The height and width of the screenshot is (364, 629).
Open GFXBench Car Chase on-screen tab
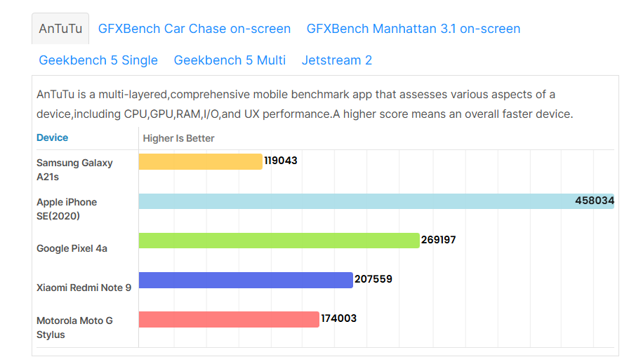(194, 29)
